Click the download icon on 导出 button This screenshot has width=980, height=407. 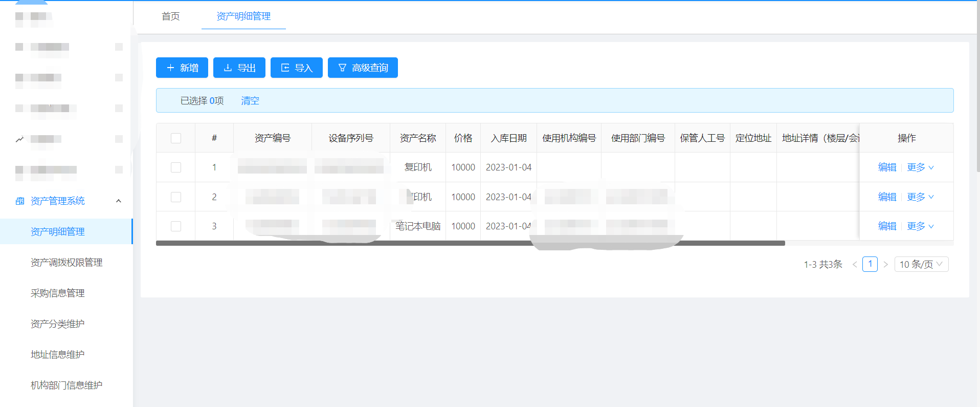[228, 68]
